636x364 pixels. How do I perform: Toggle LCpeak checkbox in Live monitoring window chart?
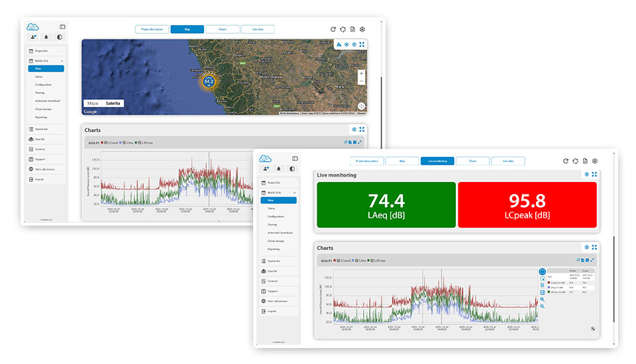339,261
